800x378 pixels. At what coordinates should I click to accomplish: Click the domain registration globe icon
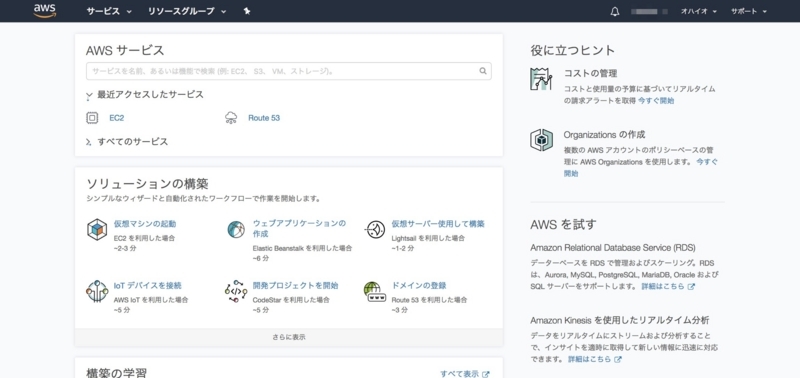point(374,291)
